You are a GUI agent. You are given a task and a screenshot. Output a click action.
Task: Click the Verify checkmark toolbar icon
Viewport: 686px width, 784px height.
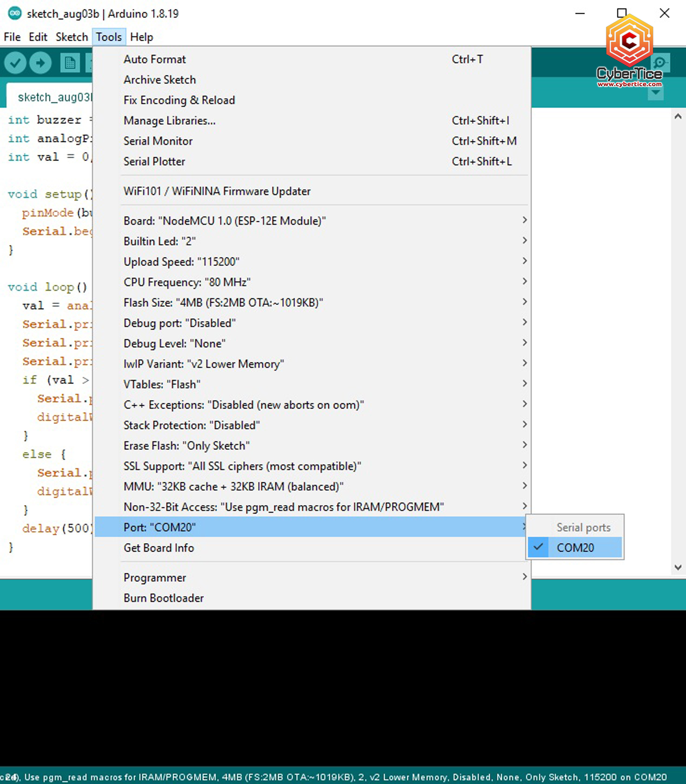pyautogui.click(x=15, y=63)
